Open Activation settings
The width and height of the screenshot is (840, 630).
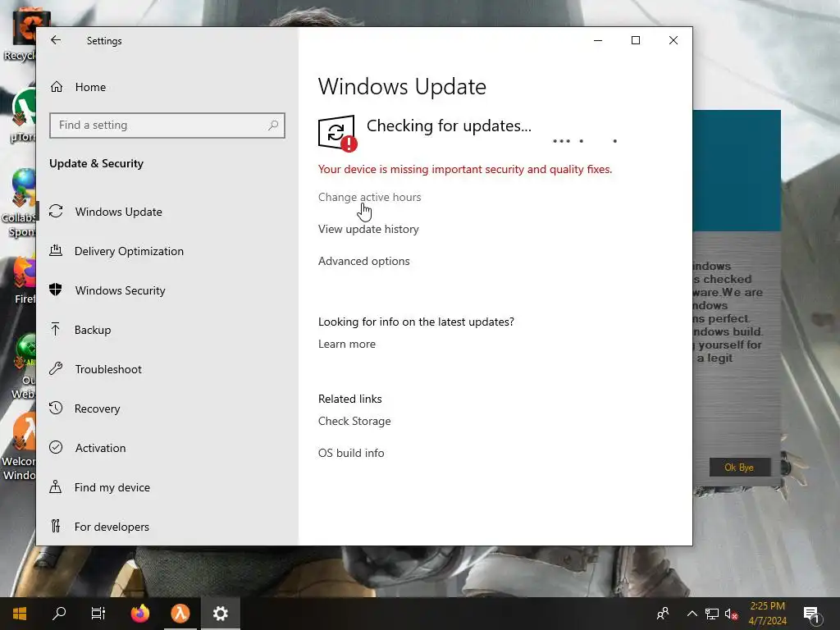pyautogui.click(x=100, y=448)
